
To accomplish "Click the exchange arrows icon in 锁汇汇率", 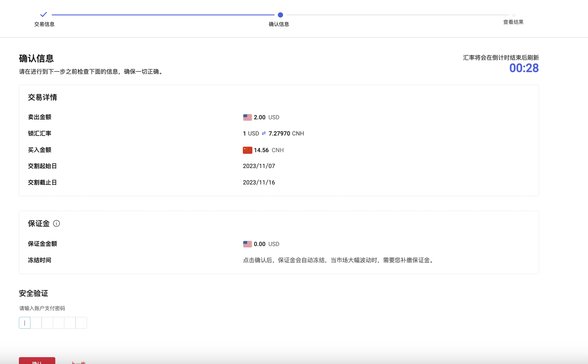I will click(x=264, y=133).
